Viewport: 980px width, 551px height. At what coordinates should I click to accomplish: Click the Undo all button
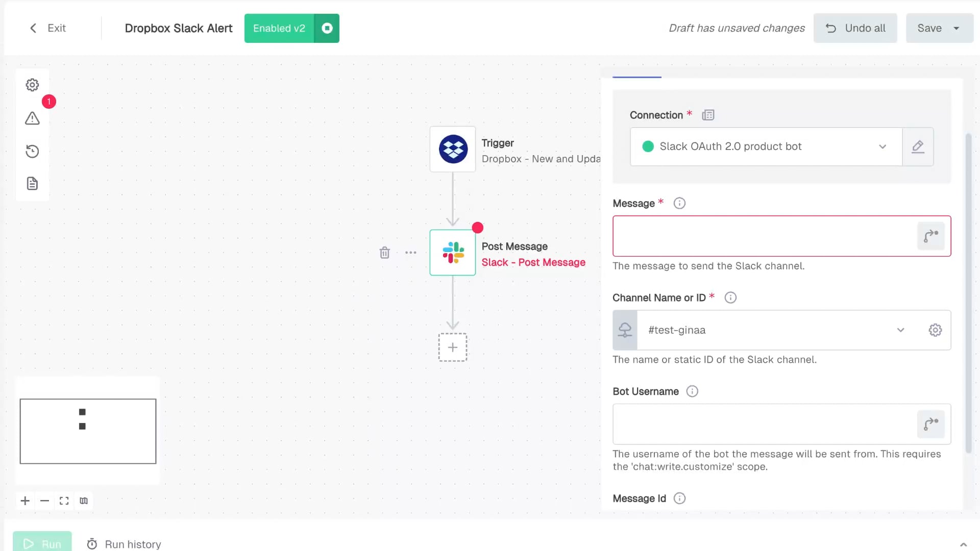[x=855, y=29]
